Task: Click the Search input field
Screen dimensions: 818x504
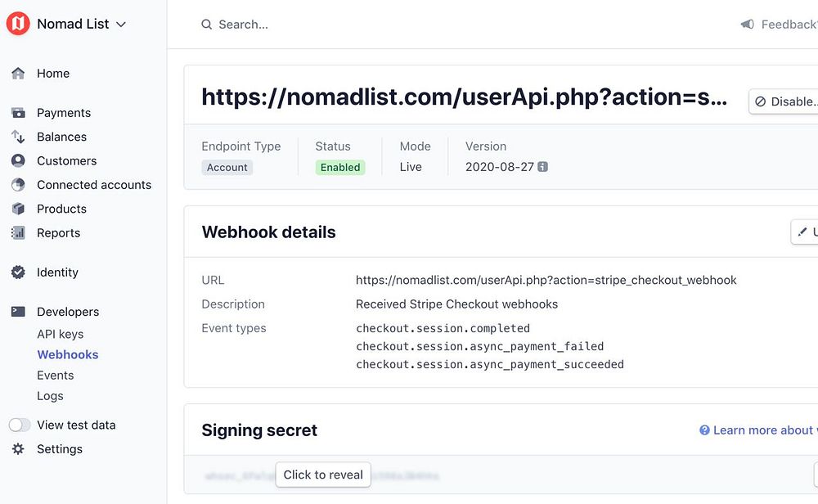Action: coord(327,25)
